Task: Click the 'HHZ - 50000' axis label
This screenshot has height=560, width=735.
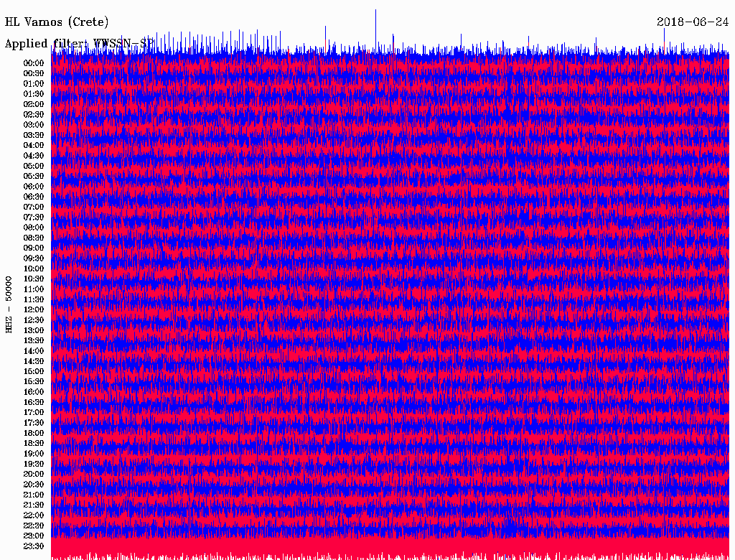Action: pos(9,304)
